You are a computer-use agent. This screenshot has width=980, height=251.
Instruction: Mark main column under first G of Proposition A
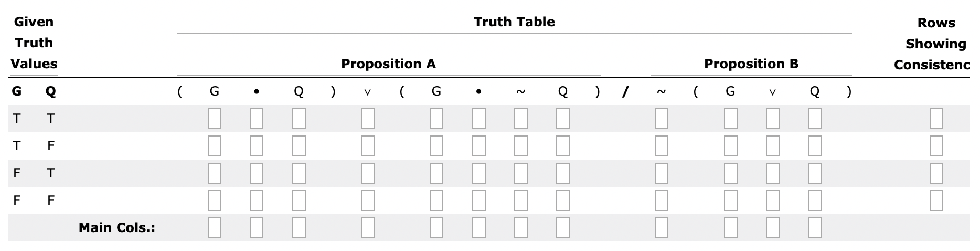215,228
